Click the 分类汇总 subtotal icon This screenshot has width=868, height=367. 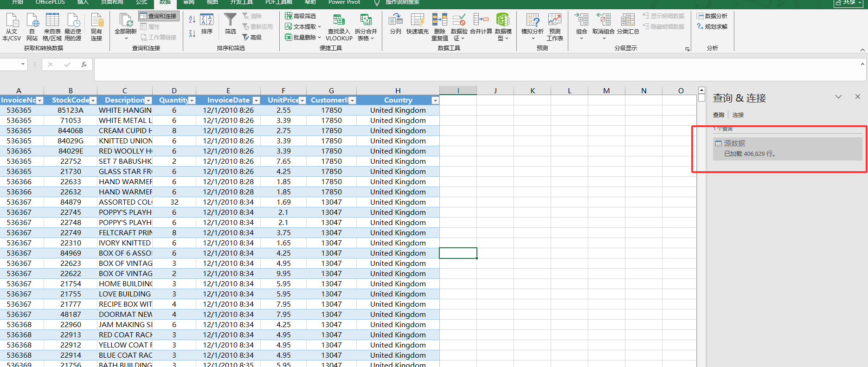pos(628,24)
